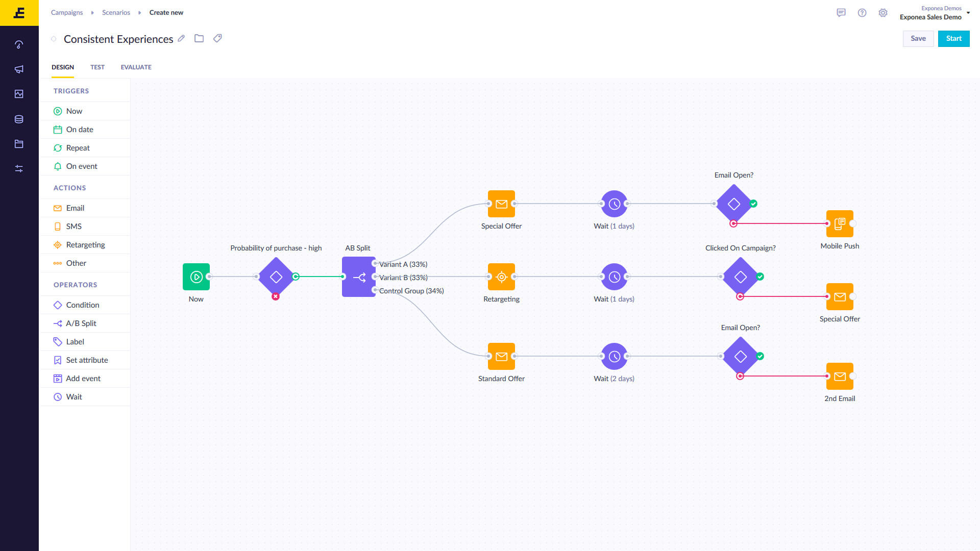Choose the On date trigger
Screen dimensions: 980x551
pyautogui.click(x=85, y=130)
